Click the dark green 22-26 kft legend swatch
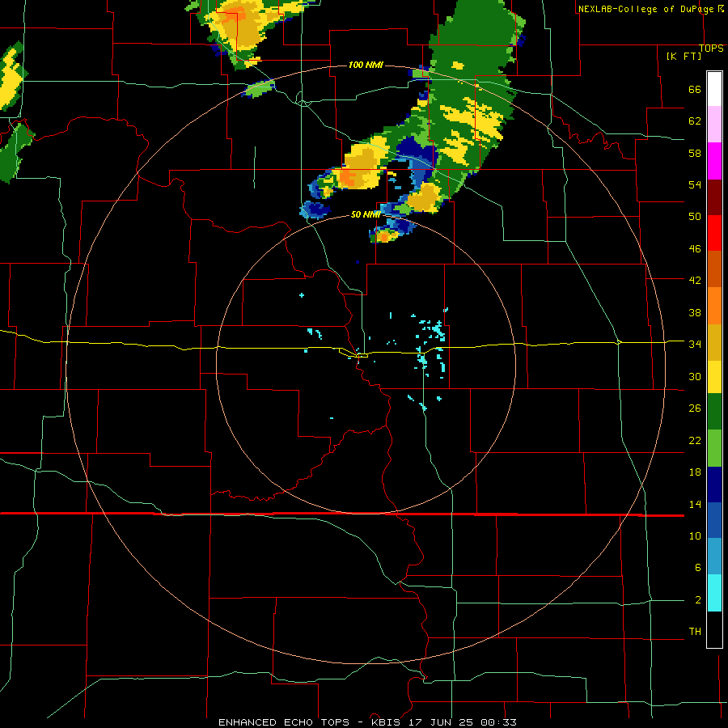This screenshot has height=728, width=728. point(714,412)
